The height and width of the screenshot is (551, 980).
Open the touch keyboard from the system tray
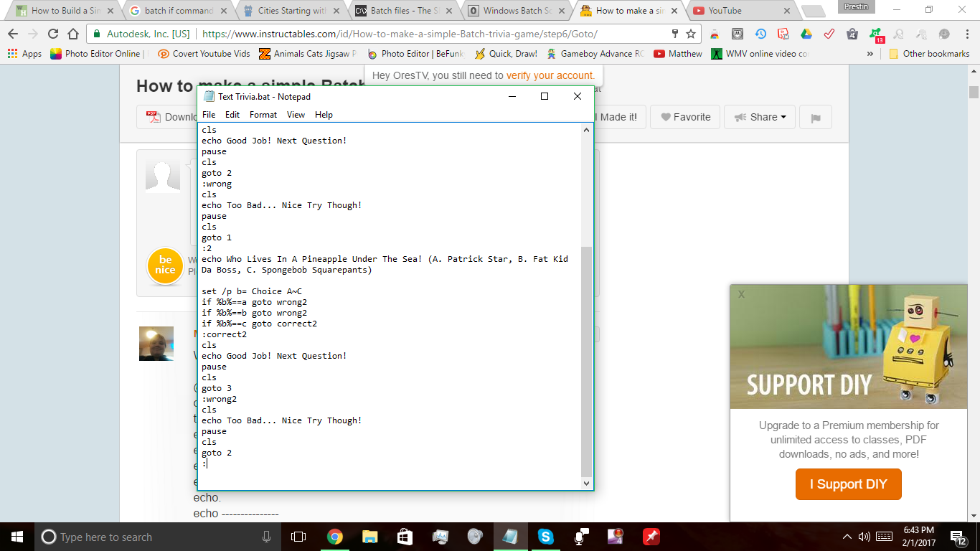point(884,537)
